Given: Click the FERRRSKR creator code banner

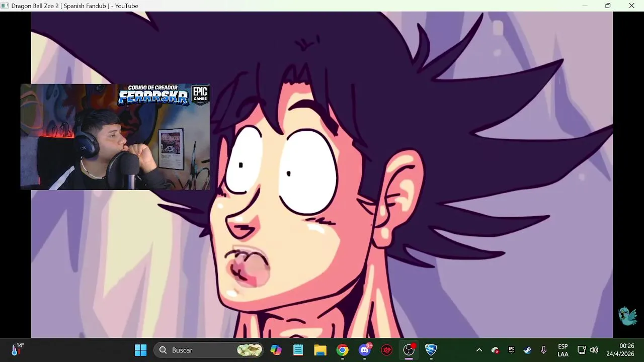Looking at the screenshot, I should [x=153, y=95].
